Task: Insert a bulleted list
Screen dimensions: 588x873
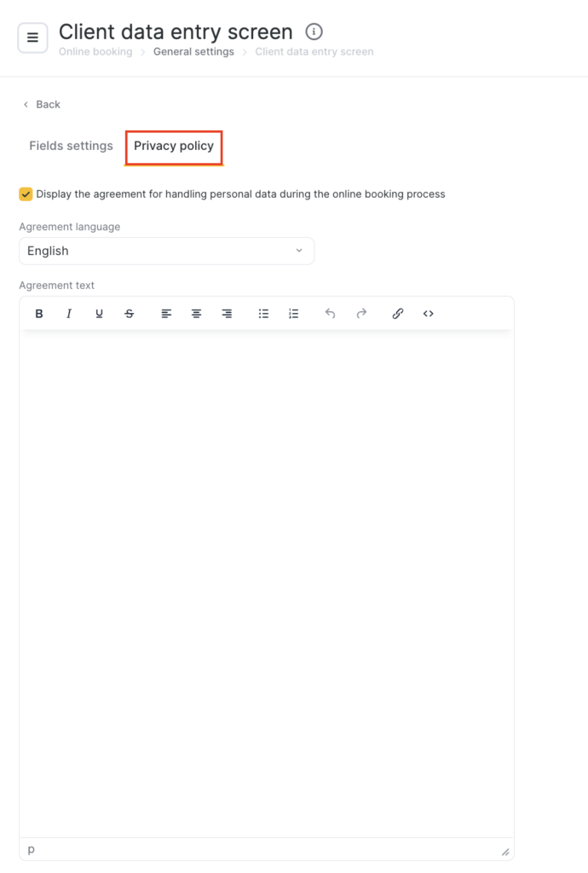Action: (263, 314)
